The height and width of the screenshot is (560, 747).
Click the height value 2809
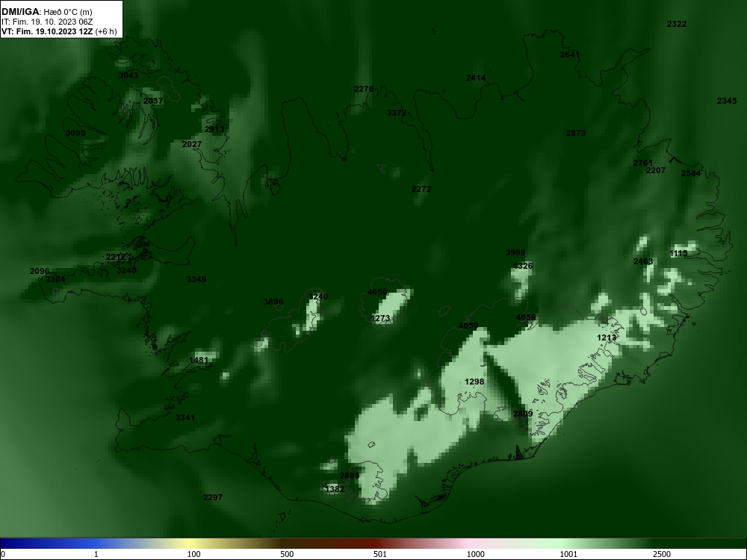point(523,414)
